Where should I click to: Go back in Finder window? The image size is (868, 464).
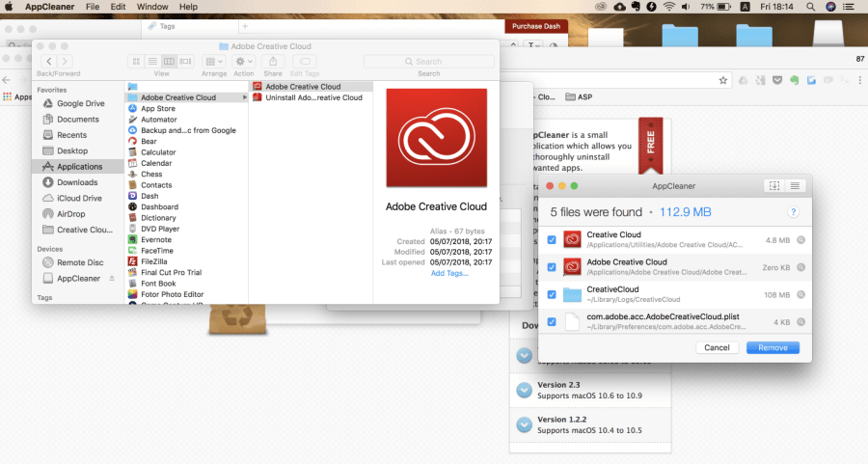pos(49,62)
